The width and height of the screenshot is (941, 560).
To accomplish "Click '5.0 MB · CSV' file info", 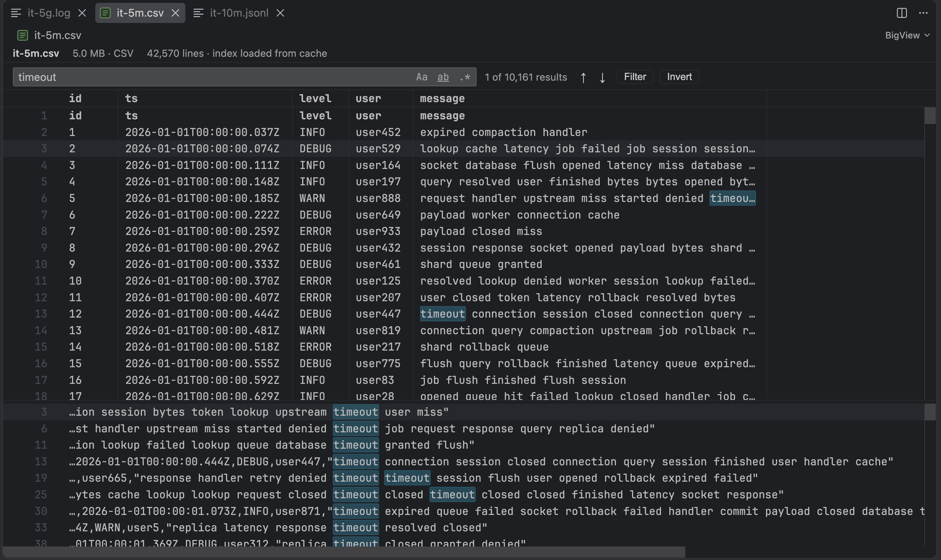I will click(x=103, y=54).
